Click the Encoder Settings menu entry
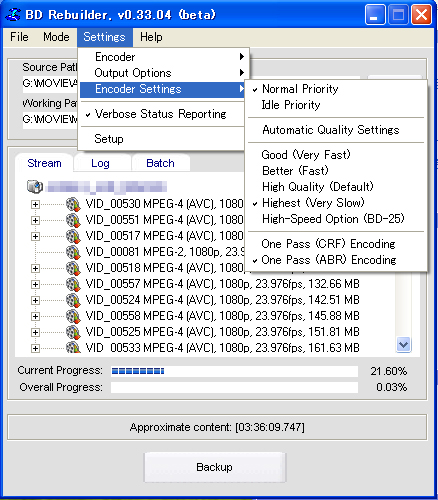 click(x=162, y=89)
